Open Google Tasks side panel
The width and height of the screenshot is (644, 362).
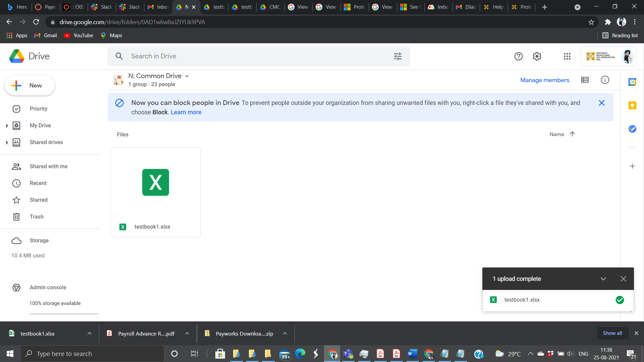[x=632, y=129]
